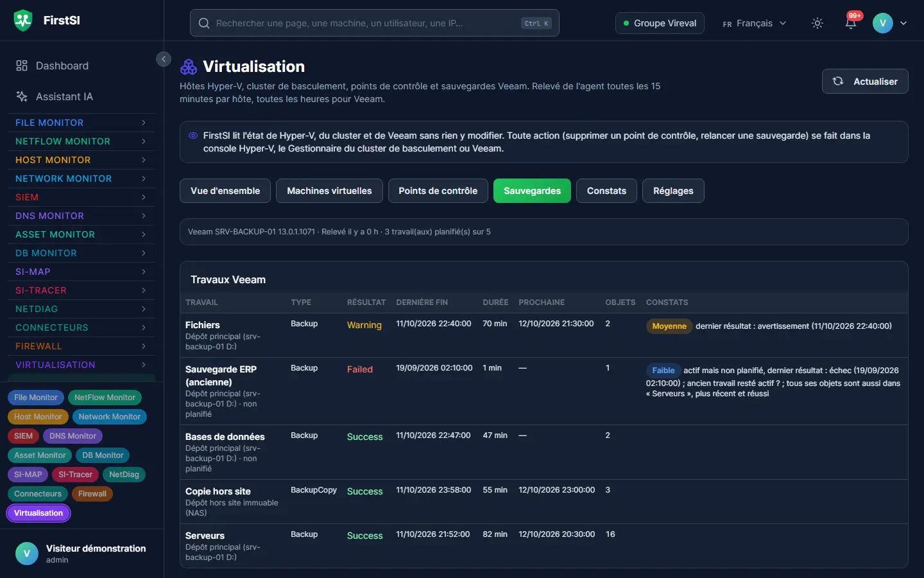The image size is (924, 578).
Task: Expand the SIEM section
Action: coord(81,197)
